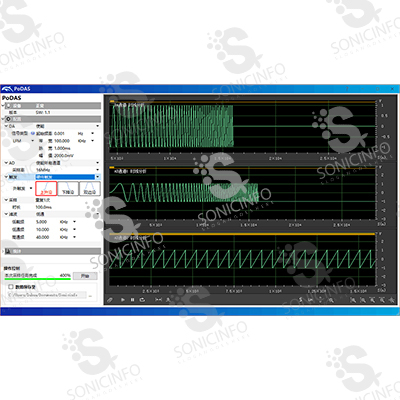400x400 pixels.
Task: Open the KHz unit dropdown beside 5.000
Action: point(74,222)
